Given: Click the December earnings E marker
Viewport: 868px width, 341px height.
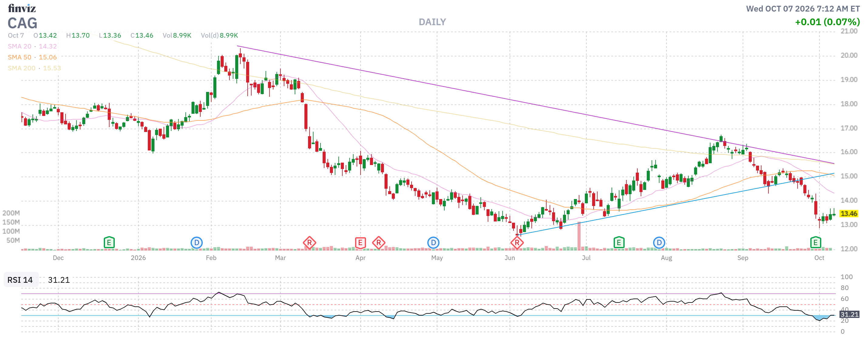Looking at the screenshot, I should [x=109, y=243].
